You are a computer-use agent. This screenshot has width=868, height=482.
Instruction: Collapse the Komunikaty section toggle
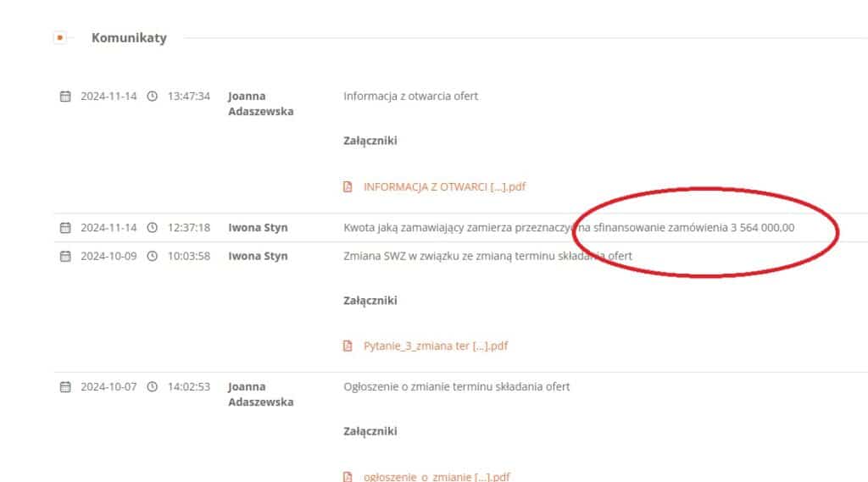coord(59,37)
